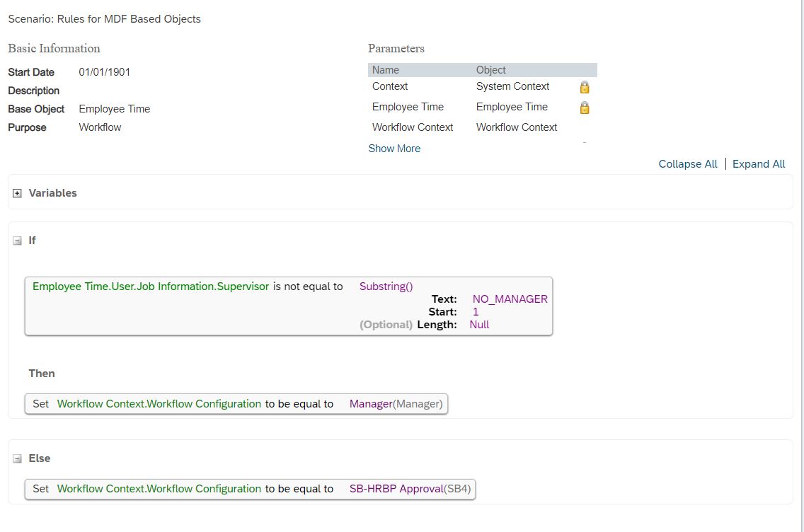Click the System Context object cell
This screenshot has width=804, height=532.
(512, 86)
